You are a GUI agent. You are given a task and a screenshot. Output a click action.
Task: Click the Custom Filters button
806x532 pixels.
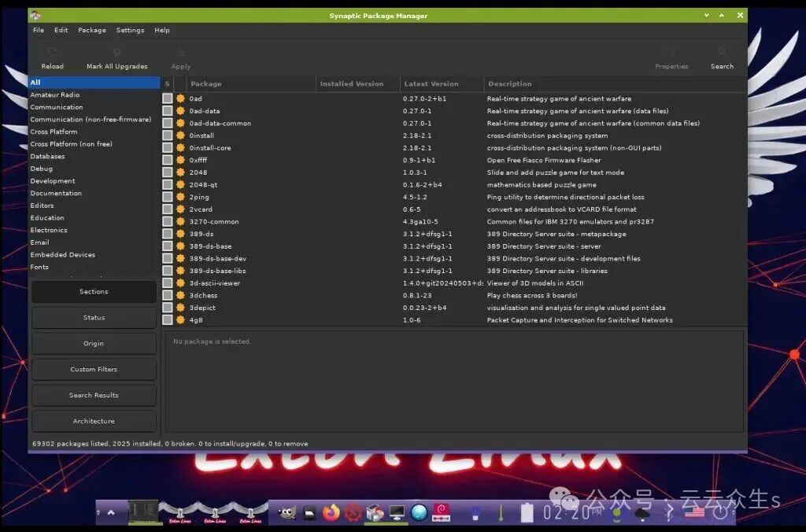click(94, 369)
